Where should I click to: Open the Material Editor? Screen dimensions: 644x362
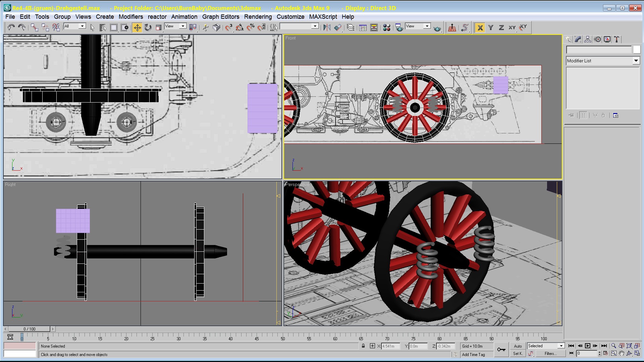coord(386,27)
